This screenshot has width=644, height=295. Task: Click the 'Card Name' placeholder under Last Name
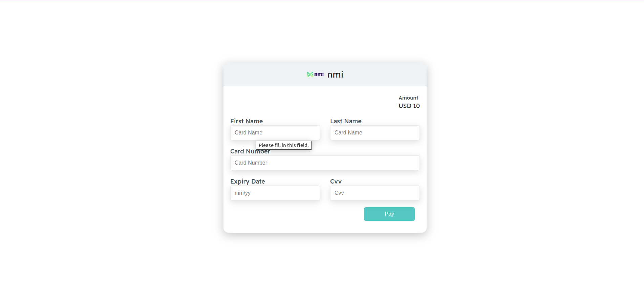pyautogui.click(x=348, y=133)
